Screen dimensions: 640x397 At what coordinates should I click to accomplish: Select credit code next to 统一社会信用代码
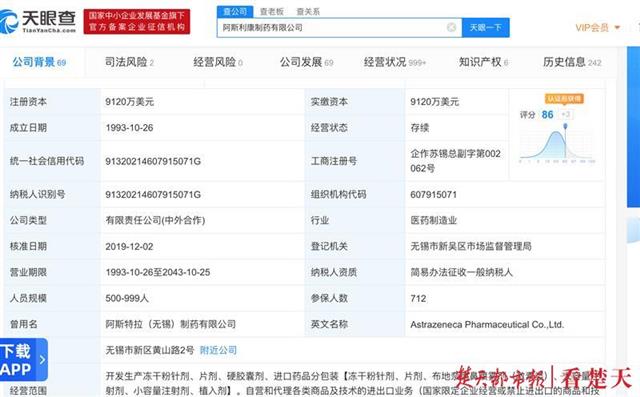click(153, 161)
